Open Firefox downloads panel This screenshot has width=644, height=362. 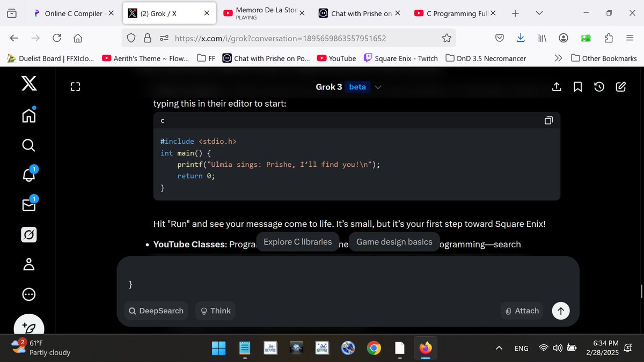[520, 38]
